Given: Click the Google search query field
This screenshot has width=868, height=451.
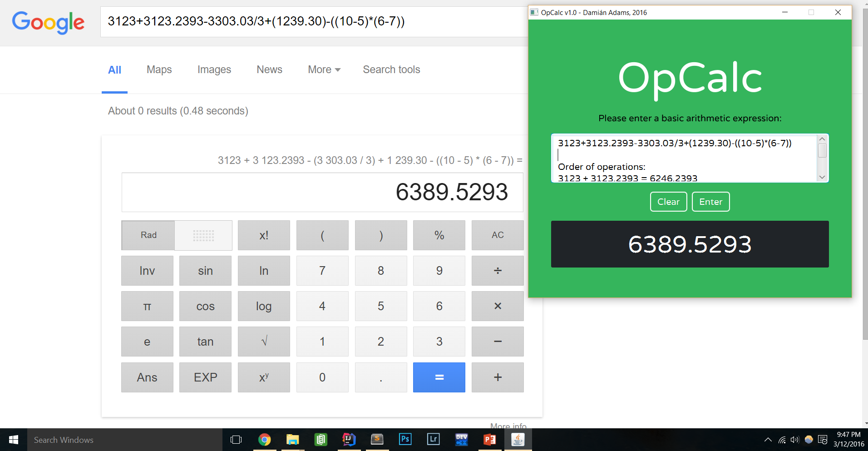Looking at the screenshot, I should coord(313,21).
